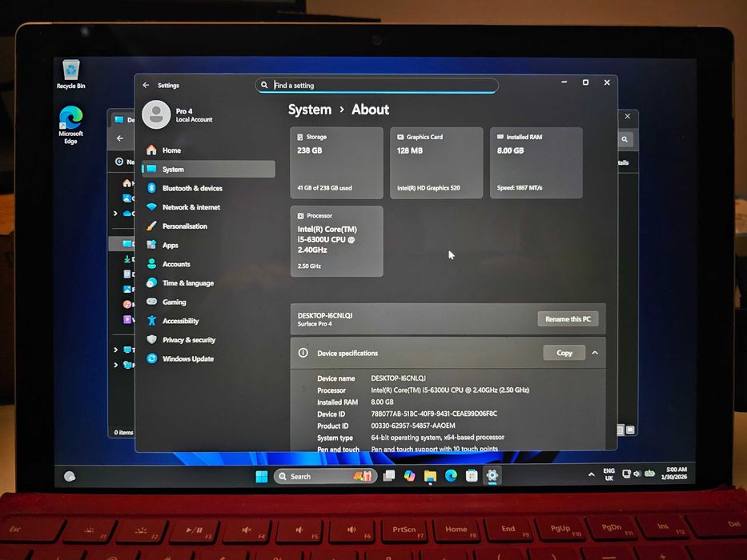Click back arrow in File Explorer window

pos(120,138)
